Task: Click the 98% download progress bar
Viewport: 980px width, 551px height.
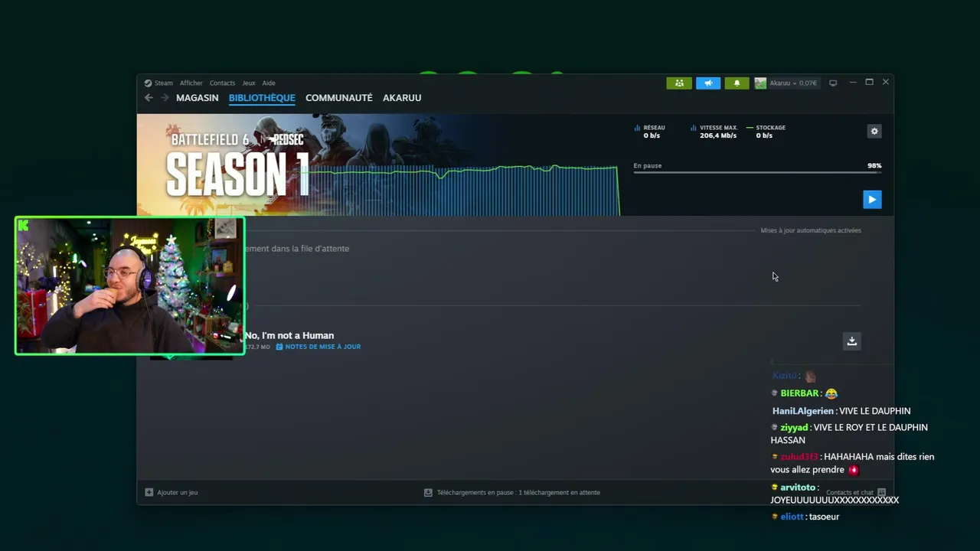Action: click(757, 173)
